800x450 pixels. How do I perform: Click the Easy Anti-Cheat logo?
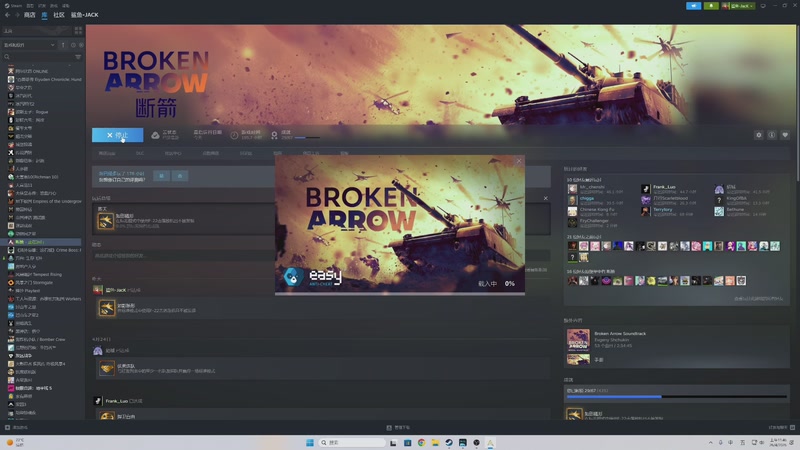coord(312,277)
